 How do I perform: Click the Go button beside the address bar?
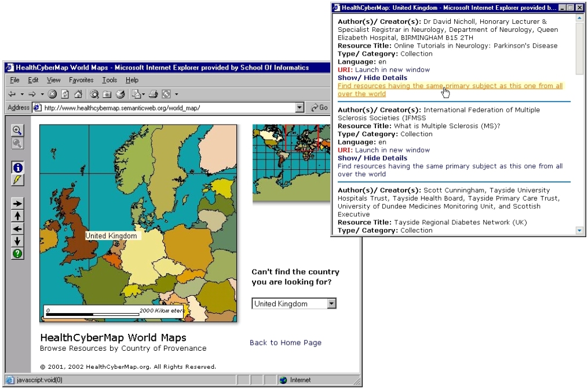tap(319, 108)
